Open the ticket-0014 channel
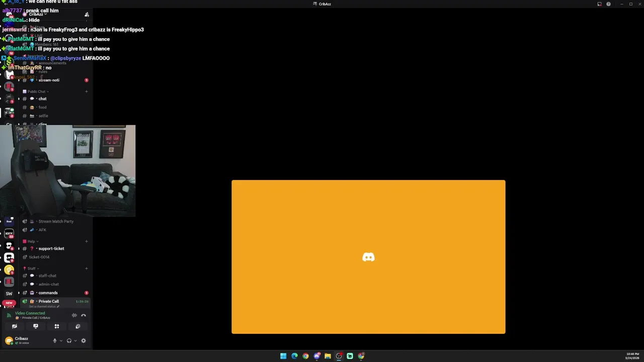Viewport: 644px width, 362px height. 55,257
